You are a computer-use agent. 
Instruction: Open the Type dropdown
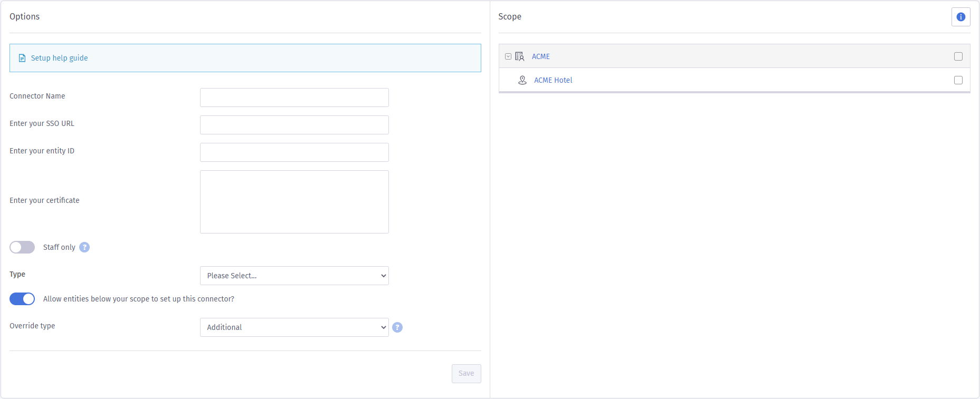(294, 276)
